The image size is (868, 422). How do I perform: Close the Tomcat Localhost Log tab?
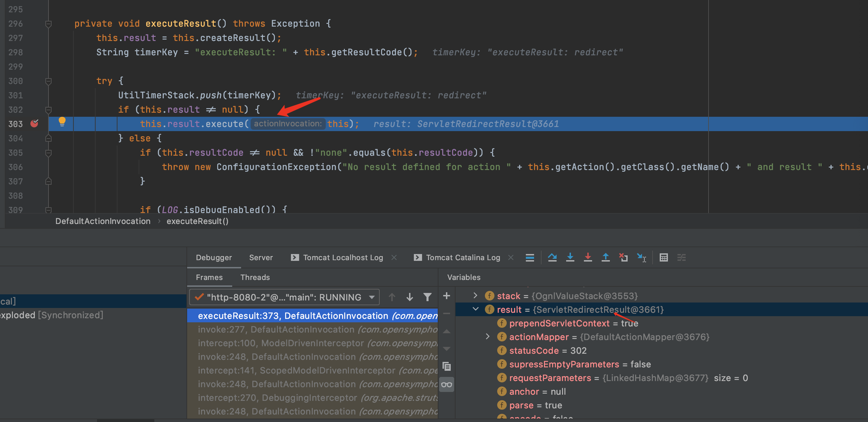[x=394, y=257]
